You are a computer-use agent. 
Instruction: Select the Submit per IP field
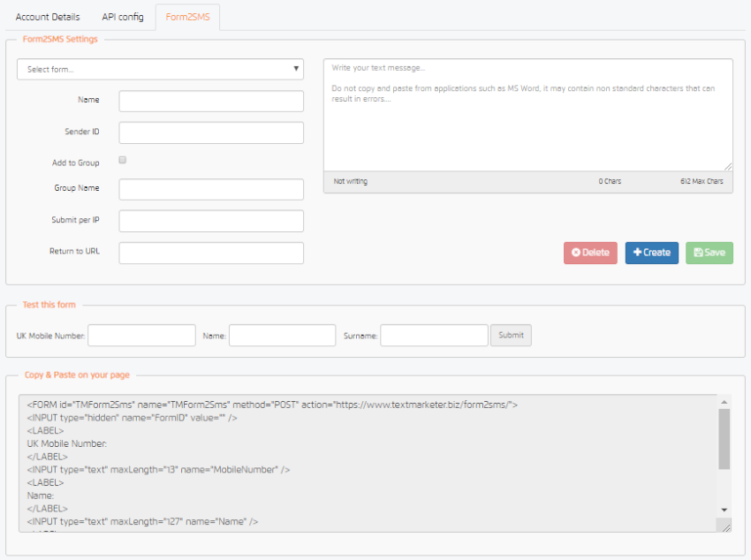(211, 221)
